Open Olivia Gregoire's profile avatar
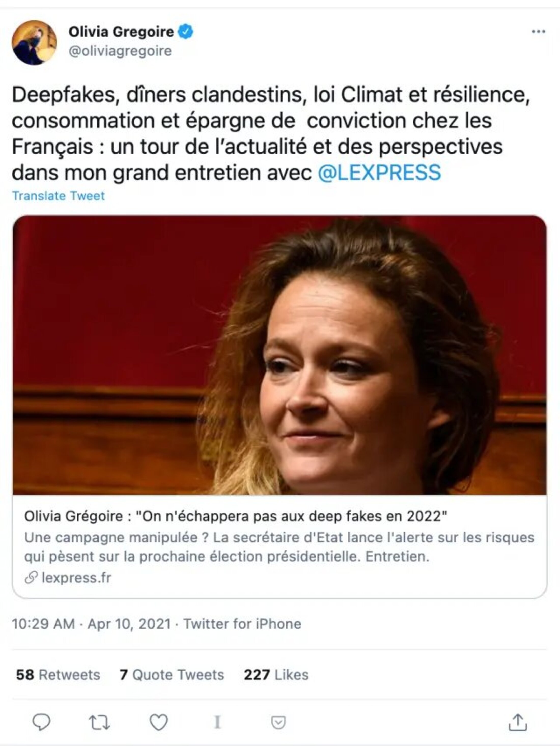Image resolution: width=560 pixels, height=746 pixels. [34, 42]
